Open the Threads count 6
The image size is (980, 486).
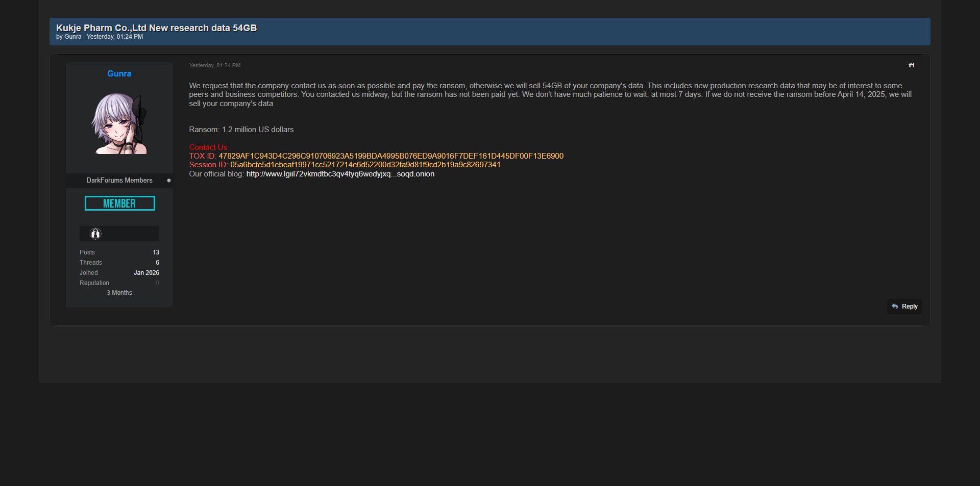coord(157,263)
